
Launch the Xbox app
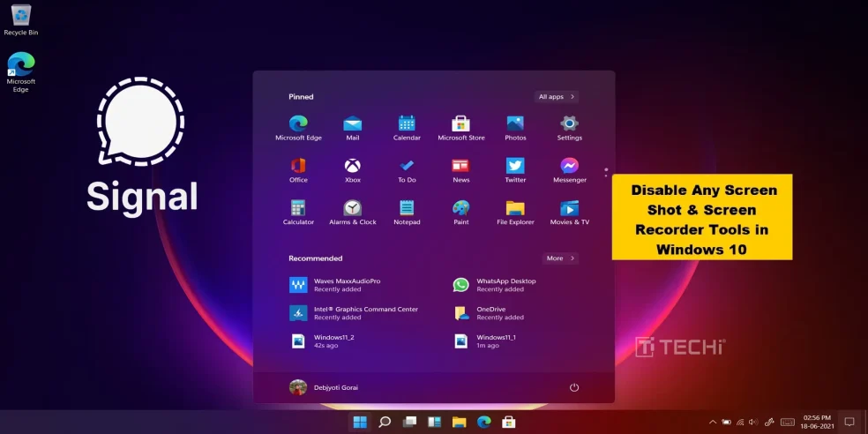[x=353, y=166]
